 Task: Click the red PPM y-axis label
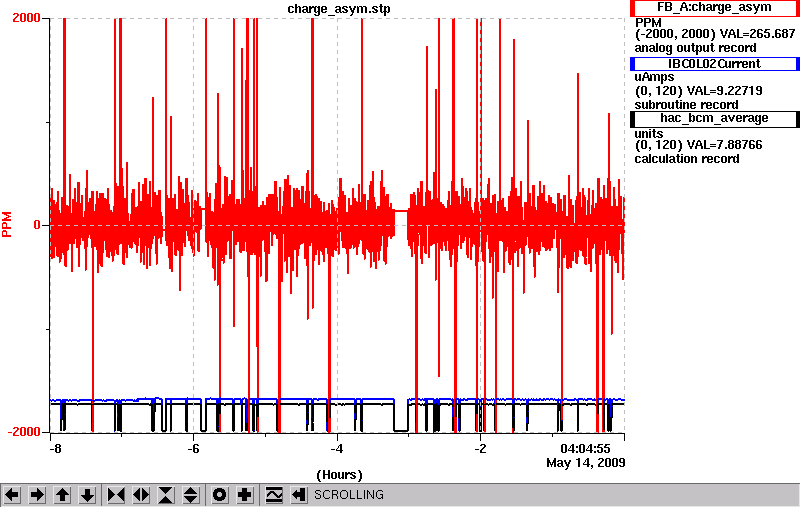(x=7, y=225)
